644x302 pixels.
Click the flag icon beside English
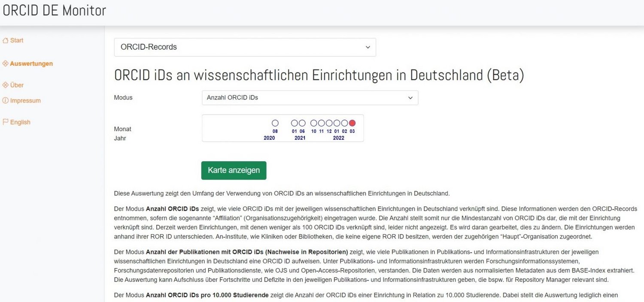point(6,122)
